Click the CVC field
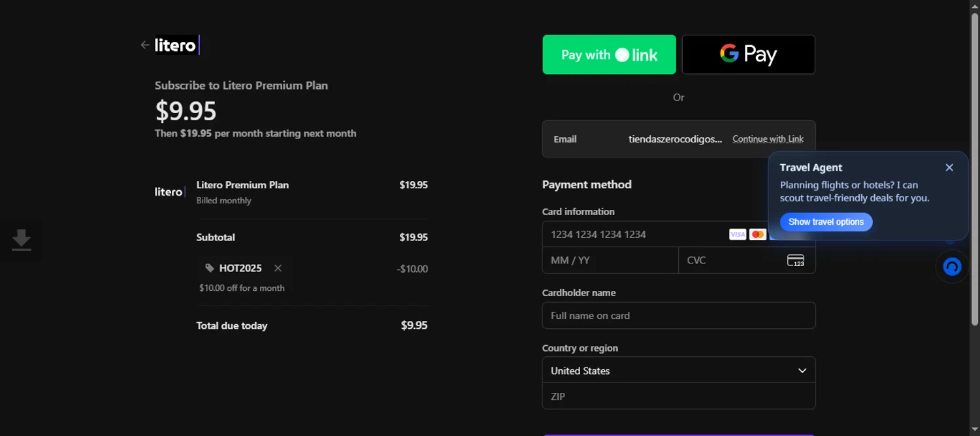This screenshot has height=436, width=980. pos(747,260)
